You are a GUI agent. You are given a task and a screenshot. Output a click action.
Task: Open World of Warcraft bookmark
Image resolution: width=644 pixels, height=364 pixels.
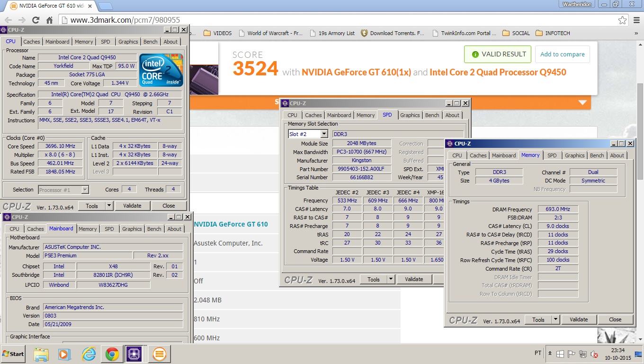[x=270, y=33]
